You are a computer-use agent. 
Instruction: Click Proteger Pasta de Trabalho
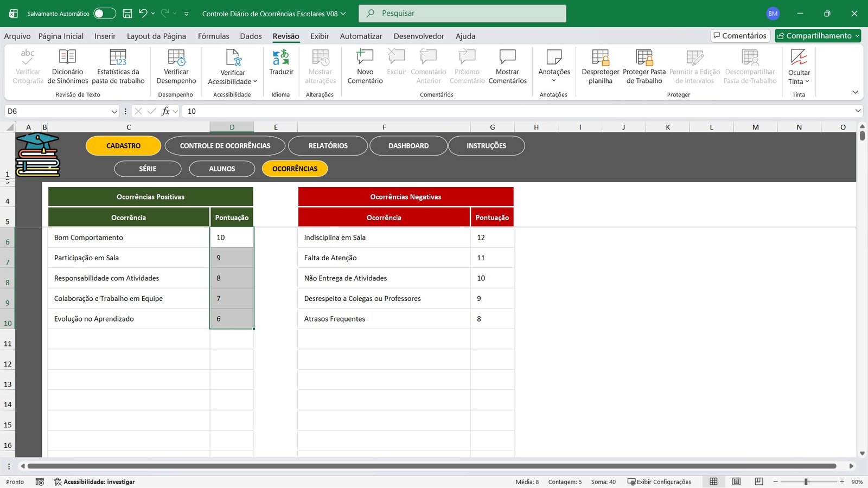pyautogui.click(x=644, y=57)
